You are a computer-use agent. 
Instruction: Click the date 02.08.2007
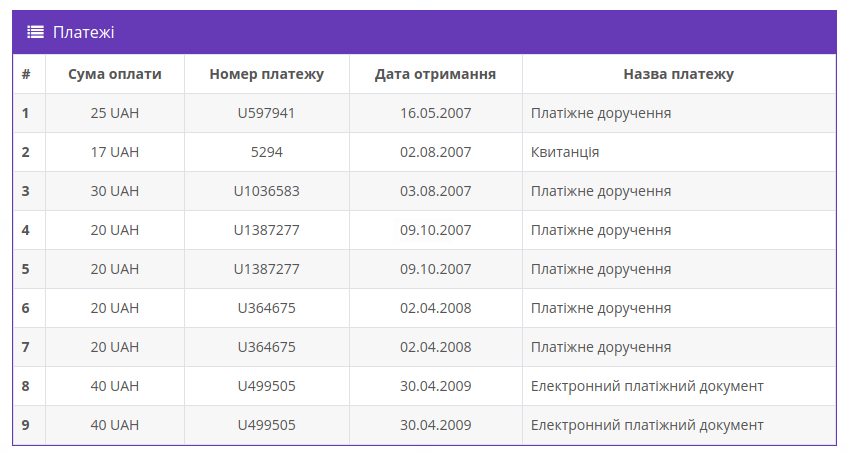pos(435,152)
